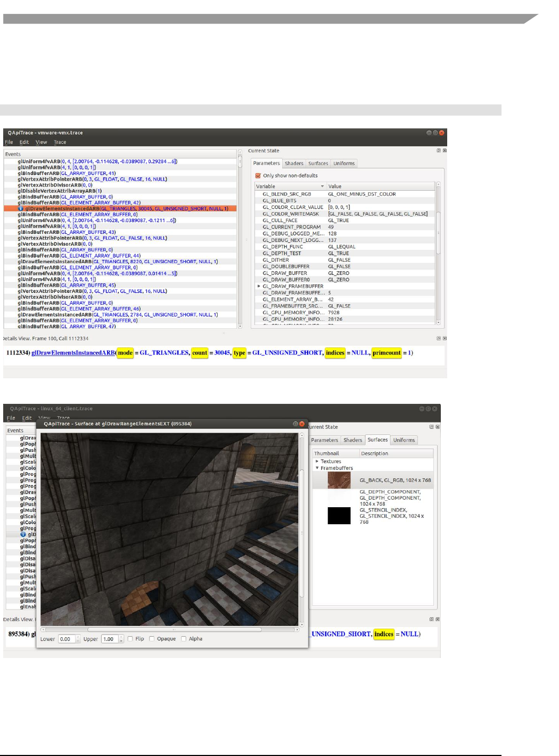This screenshot has width=559, height=756.
Task: Close the Details View dock in vmware-vmx.trace window
Action: click(445, 338)
